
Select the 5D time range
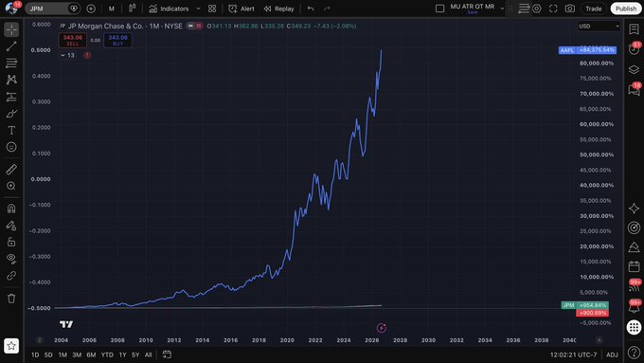click(48, 354)
